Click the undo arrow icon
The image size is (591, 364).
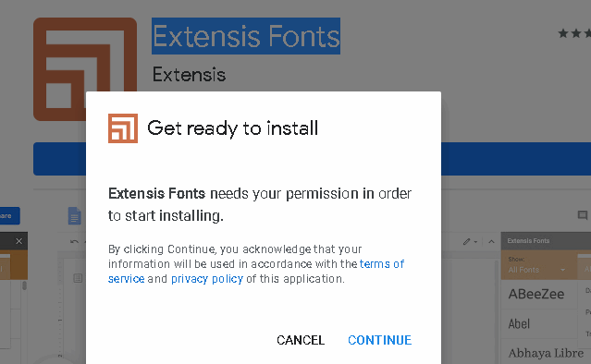[74, 241]
